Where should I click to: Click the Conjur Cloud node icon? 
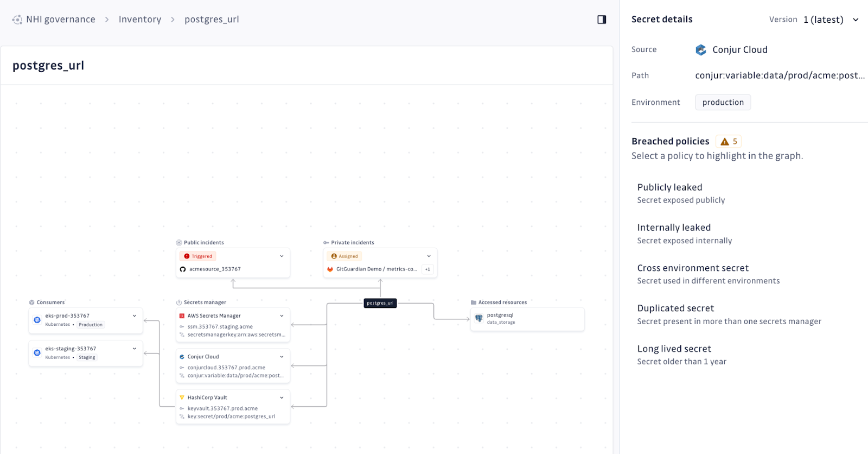pos(182,357)
